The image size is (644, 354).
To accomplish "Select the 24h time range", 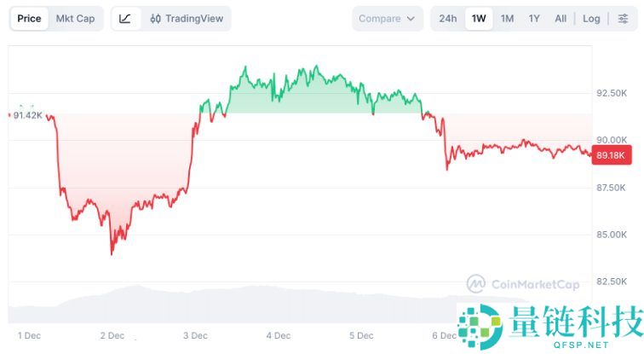I will click(x=448, y=19).
